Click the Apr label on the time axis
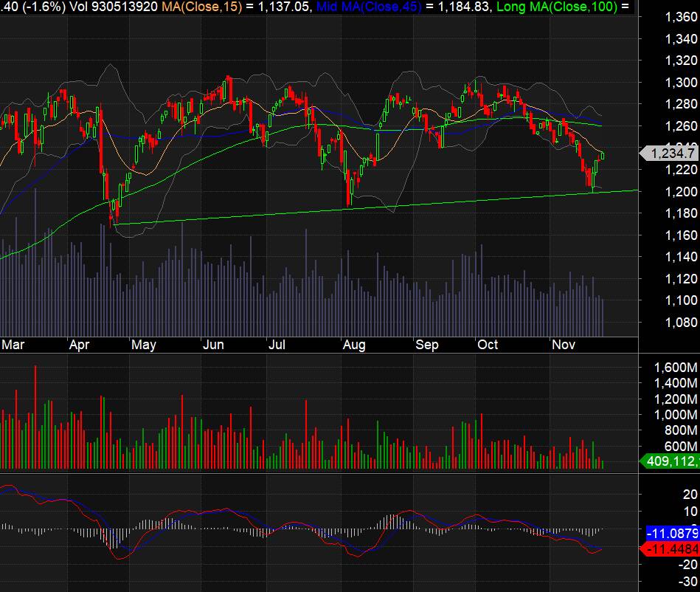The image size is (700, 592). (x=79, y=345)
